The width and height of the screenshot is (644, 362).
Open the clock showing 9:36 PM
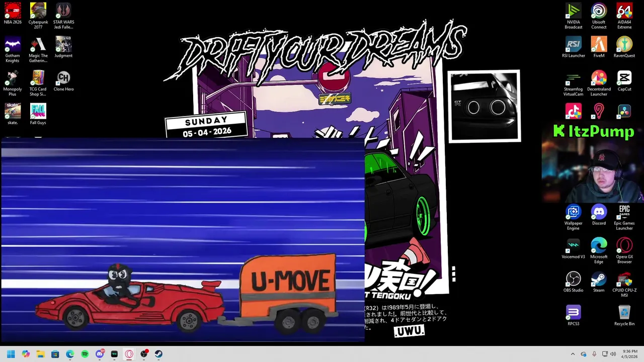point(630,354)
